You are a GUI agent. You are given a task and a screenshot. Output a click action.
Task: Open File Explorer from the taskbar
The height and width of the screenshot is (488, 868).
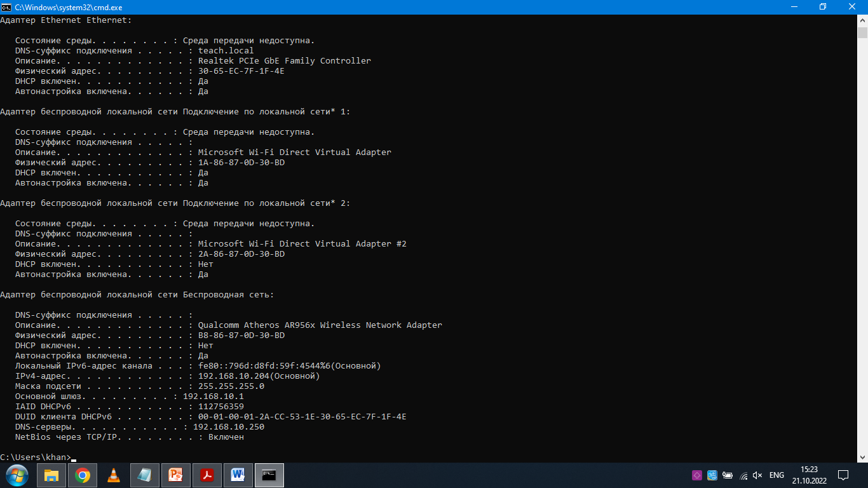click(x=51, y=475)
